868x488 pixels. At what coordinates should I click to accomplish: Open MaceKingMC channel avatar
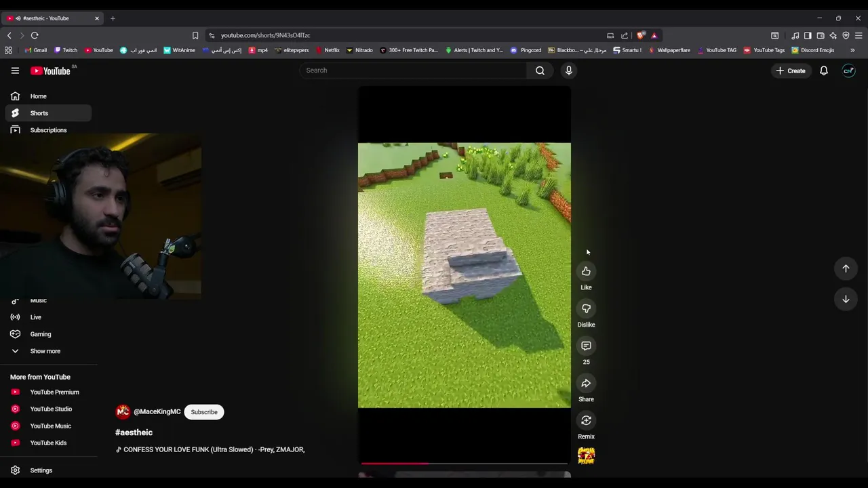[x=123, y=411]
